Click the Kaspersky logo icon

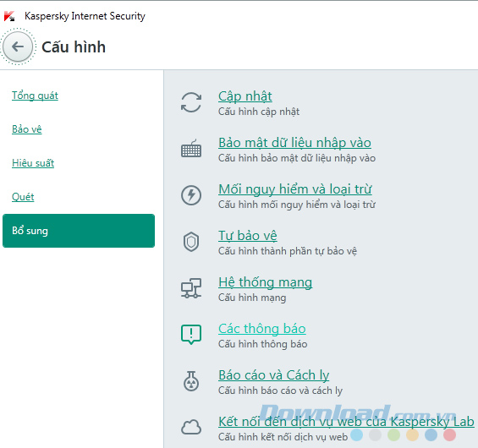pos(9,16)
